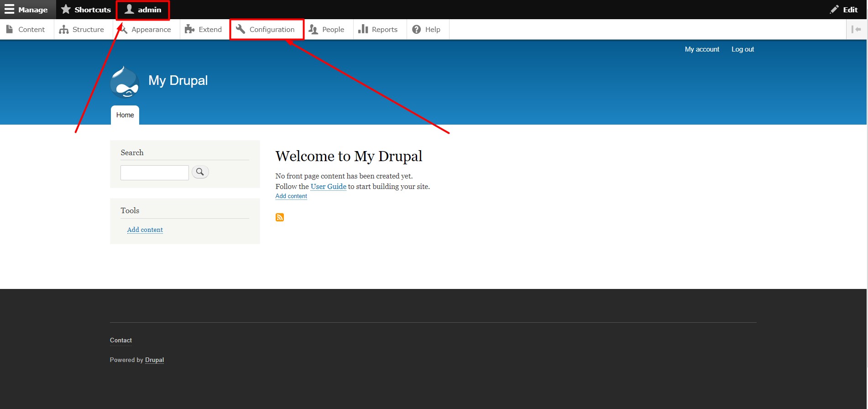Image resolution: width=868 pixels, height=409 pixels.
Task: Click the Manage label in toolbar
Action: (x=33, y=10)
